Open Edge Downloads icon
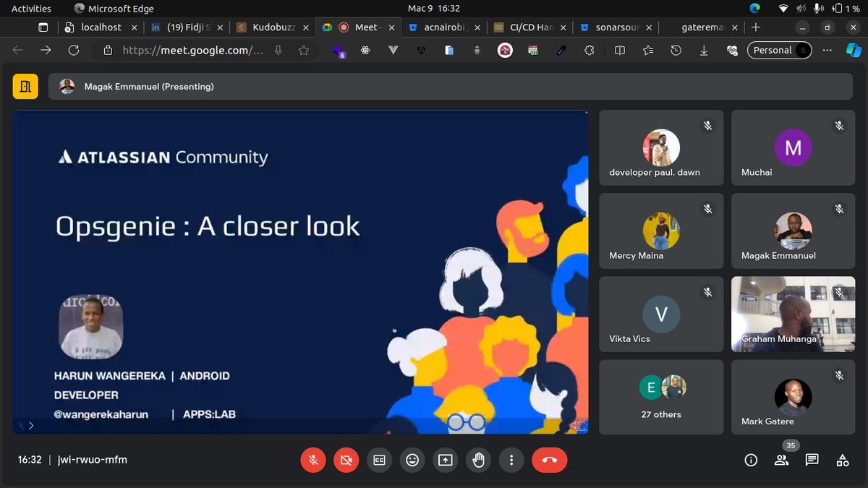 click(x=704, y=50)
